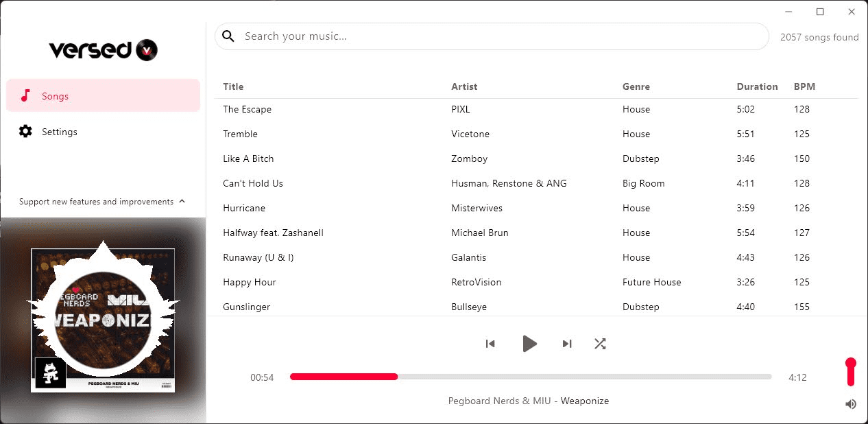This screenshot has width=868, height=424.
Task: Seek in the song progress bar
Action: pyautogui.click(x=530, y=377)
